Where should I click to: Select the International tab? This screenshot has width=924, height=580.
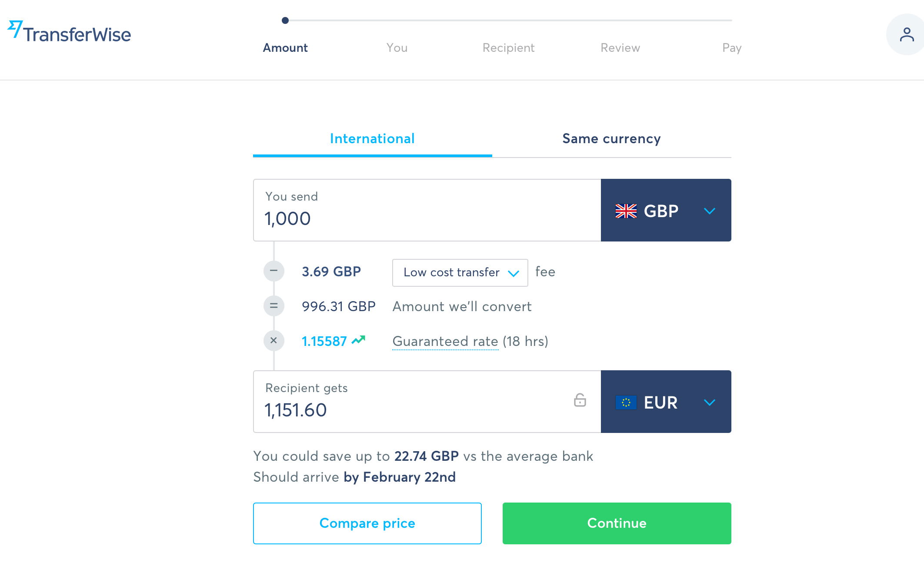372,139
